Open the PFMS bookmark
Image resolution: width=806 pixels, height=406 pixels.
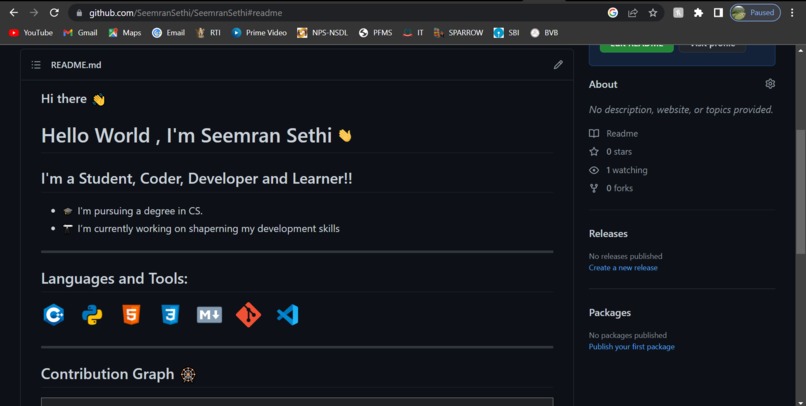[375, 32]
